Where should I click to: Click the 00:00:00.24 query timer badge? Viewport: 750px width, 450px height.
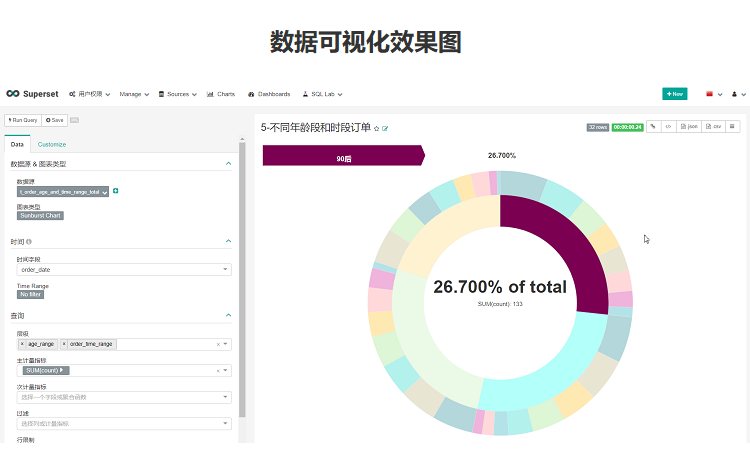pos(628,127)
